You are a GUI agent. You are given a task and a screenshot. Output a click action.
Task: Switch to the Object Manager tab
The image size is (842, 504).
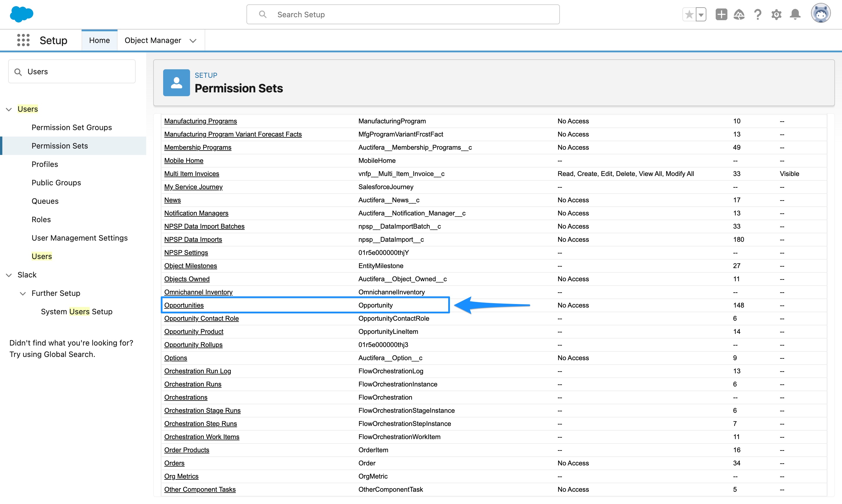153,40
